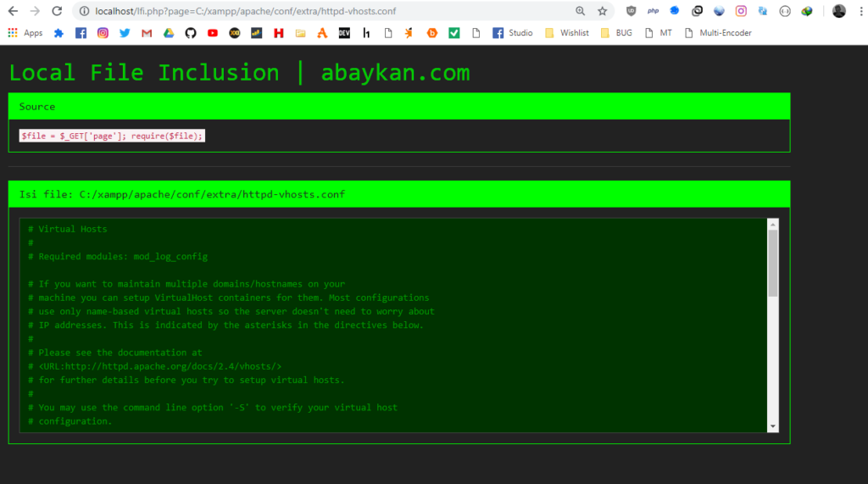Open the MT bookmark
This screenshot has width=868, height=484.
658,33
